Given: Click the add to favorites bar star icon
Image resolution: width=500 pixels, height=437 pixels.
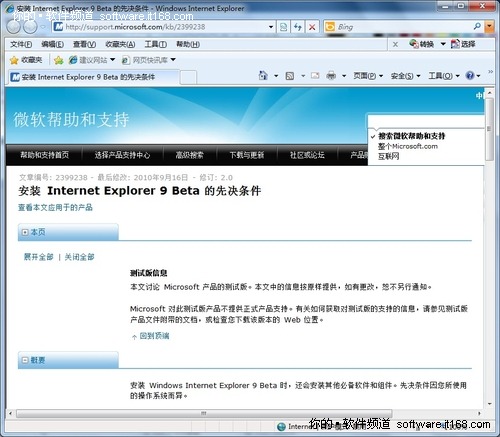Looking at the screenshot, I should tap(58, 60).
